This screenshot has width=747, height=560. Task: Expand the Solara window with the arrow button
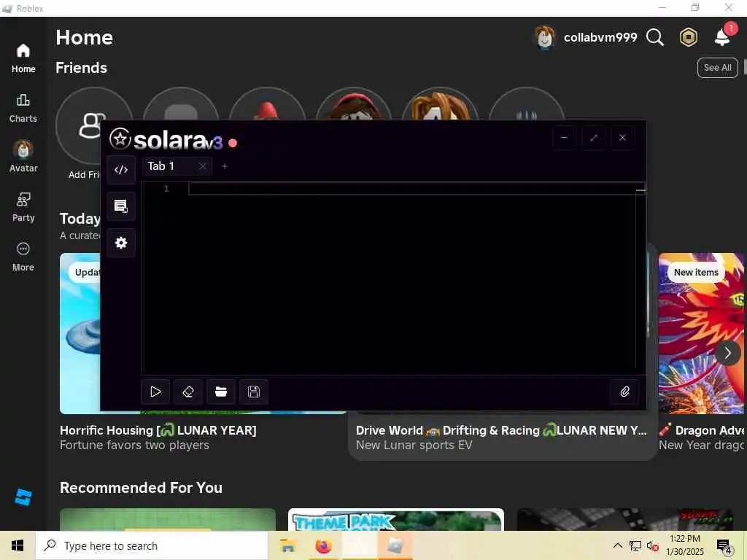coord(593,138)
